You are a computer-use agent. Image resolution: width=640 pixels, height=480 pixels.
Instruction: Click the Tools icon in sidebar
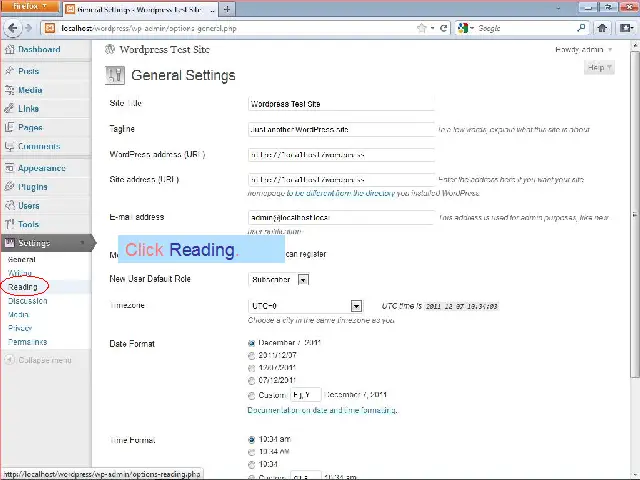pos(10,224)
